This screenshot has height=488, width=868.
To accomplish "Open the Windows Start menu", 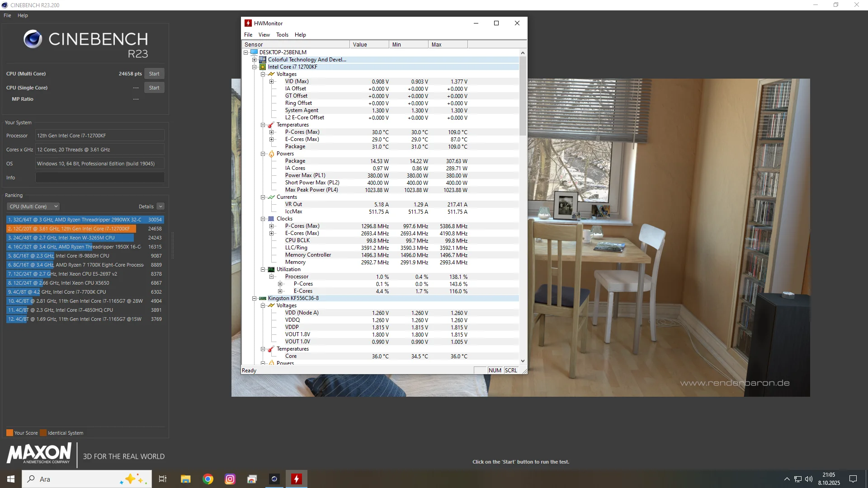I will coord(11,479).
